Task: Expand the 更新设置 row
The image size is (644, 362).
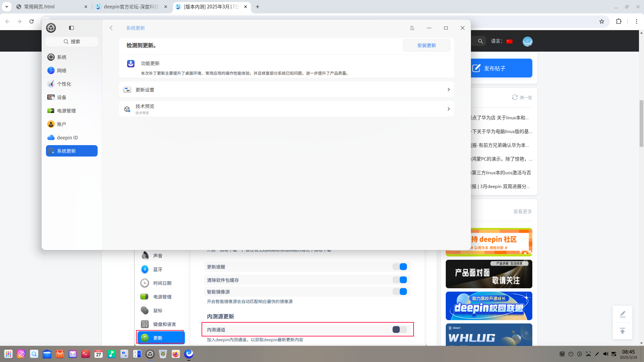Action: tap(286, 89)
